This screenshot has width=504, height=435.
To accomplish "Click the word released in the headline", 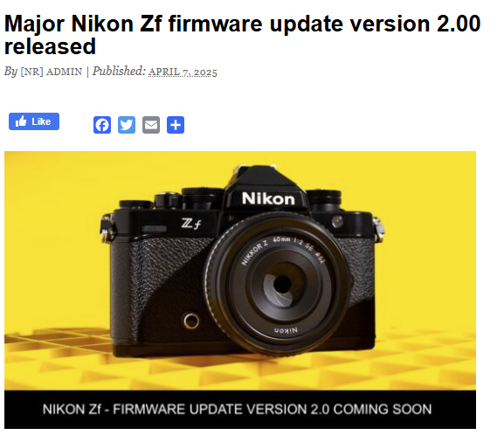I will click(50, 46).
